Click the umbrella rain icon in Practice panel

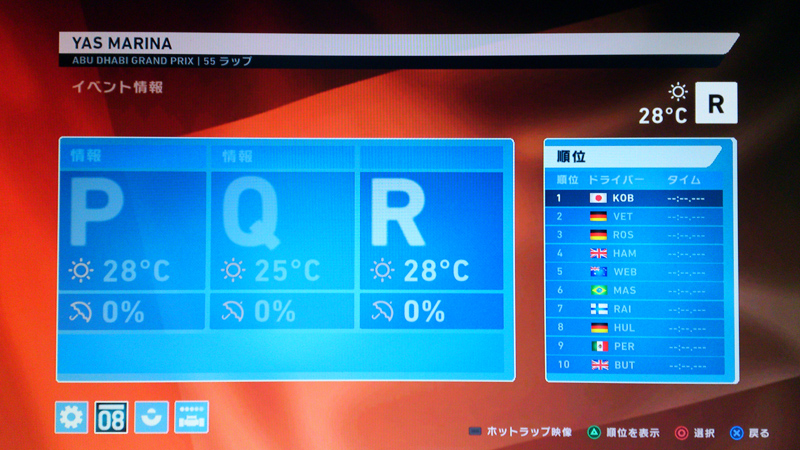coord(81,311)
